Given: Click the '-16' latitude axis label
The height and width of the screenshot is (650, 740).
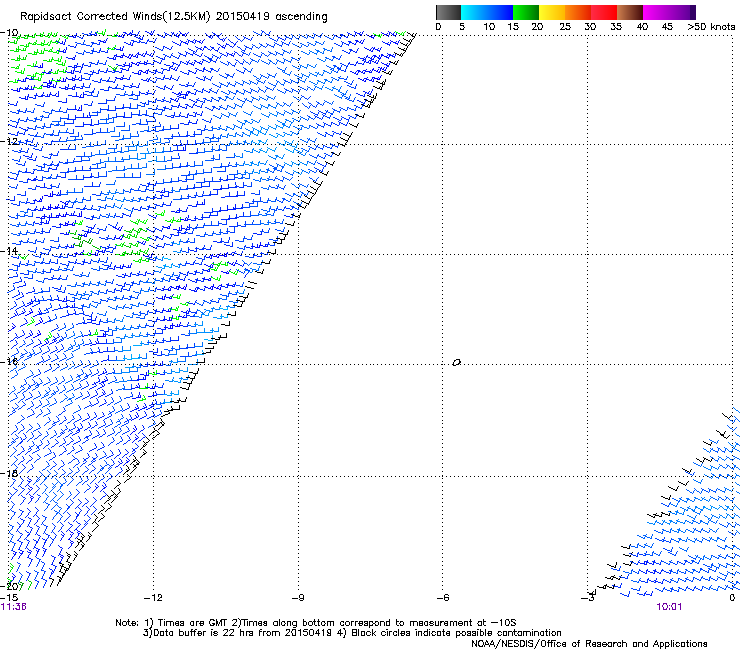Looking at the screenshot, I should (9, 362).
